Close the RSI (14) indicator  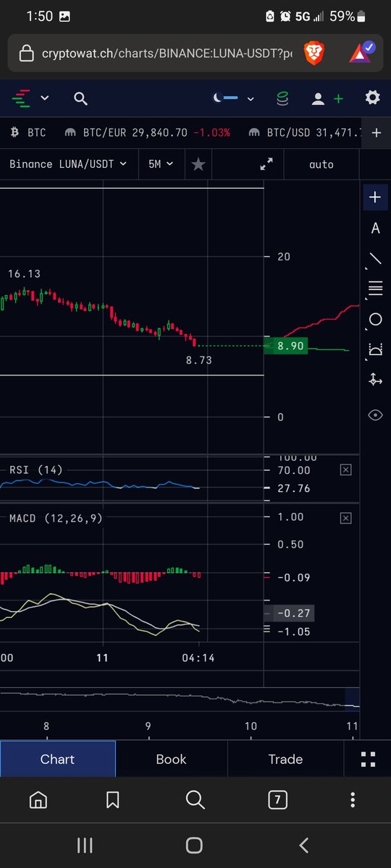[345, 470]
